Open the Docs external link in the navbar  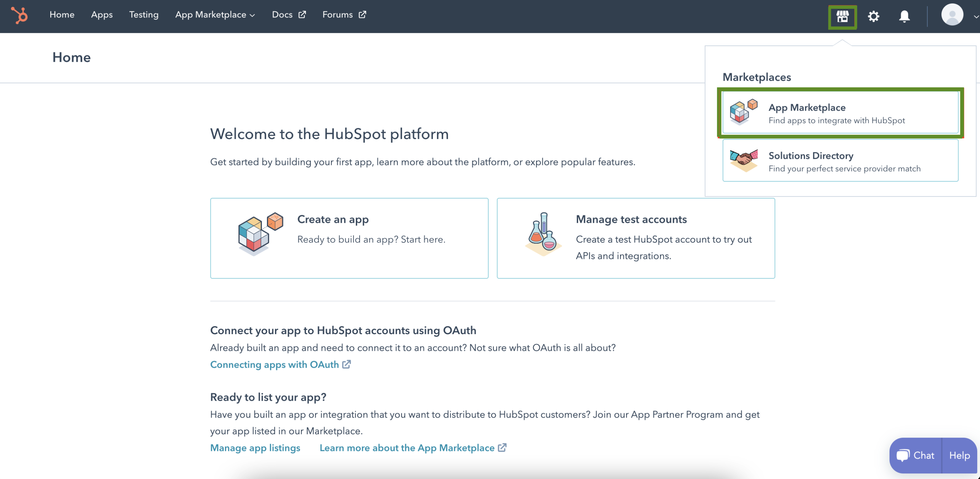click(x=289, y=15)
